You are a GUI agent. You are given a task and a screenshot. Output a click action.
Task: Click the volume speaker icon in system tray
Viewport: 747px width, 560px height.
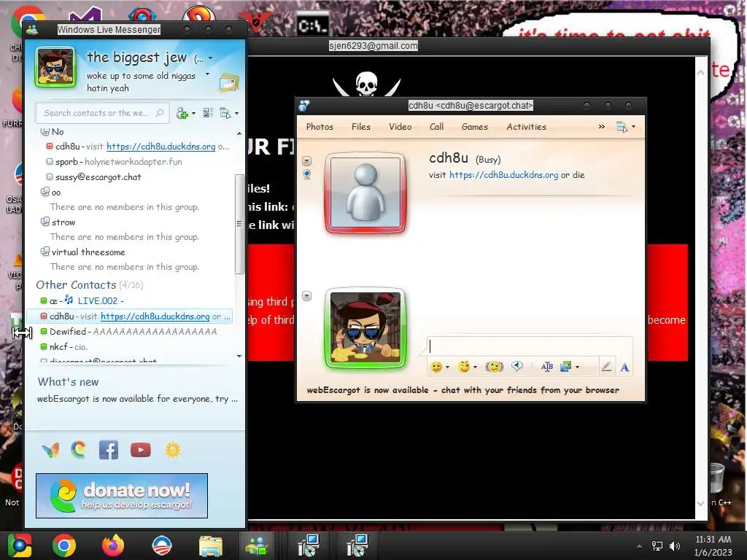coord(675,546)
